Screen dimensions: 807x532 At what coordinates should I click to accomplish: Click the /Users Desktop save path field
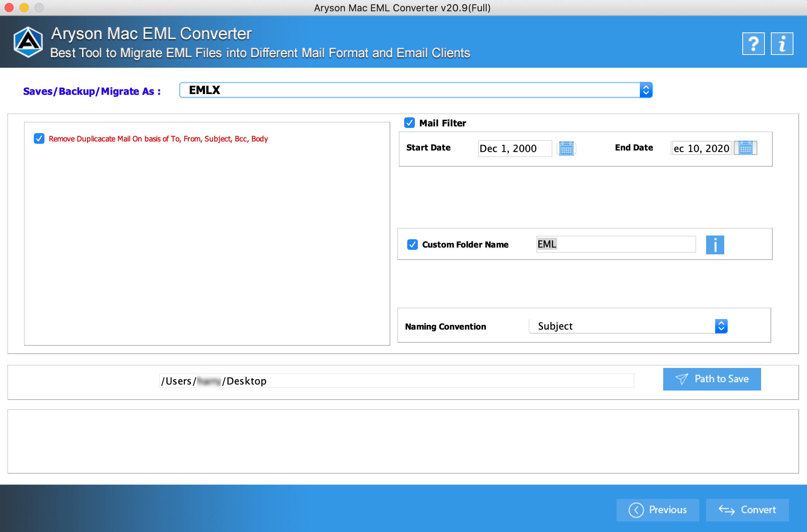[397, 381]
